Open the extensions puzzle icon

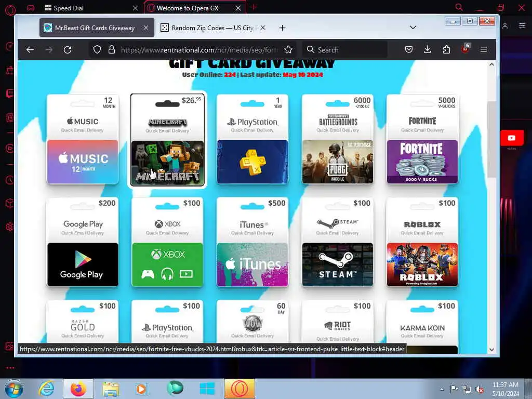[446, 49]
